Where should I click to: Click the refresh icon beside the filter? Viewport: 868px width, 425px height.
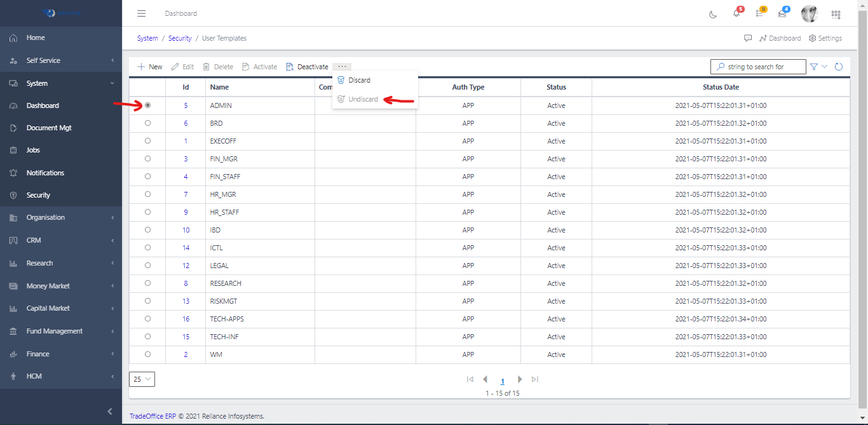(x=839, y=67)
